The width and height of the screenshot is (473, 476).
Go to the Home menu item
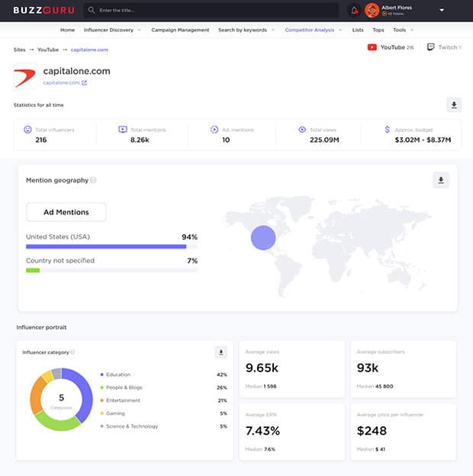pyautogui.click(x=67, y=30)
